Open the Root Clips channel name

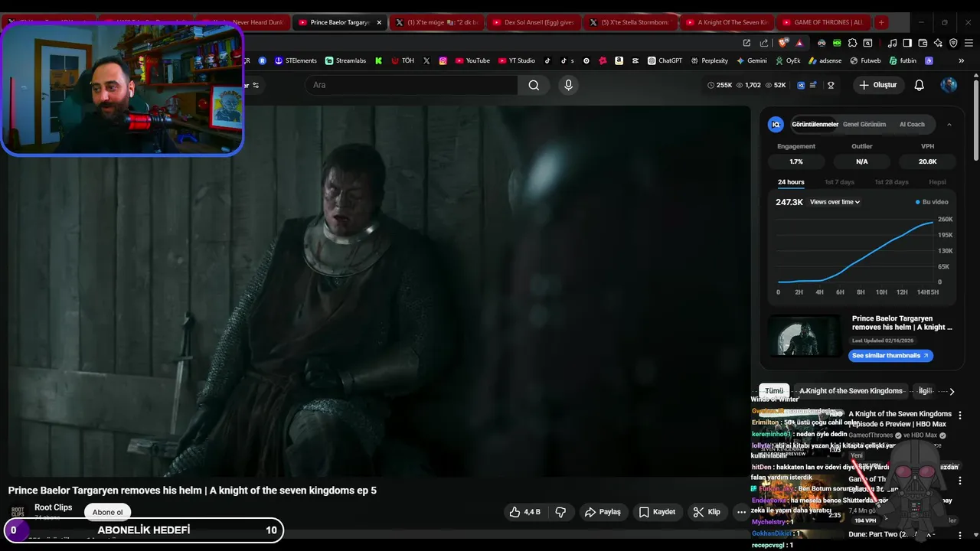pos(54,507)
